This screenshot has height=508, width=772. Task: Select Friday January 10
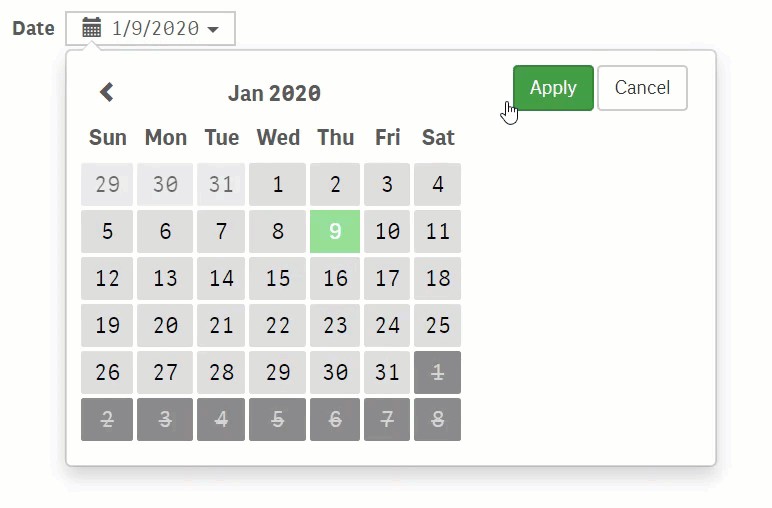[387, 231]
